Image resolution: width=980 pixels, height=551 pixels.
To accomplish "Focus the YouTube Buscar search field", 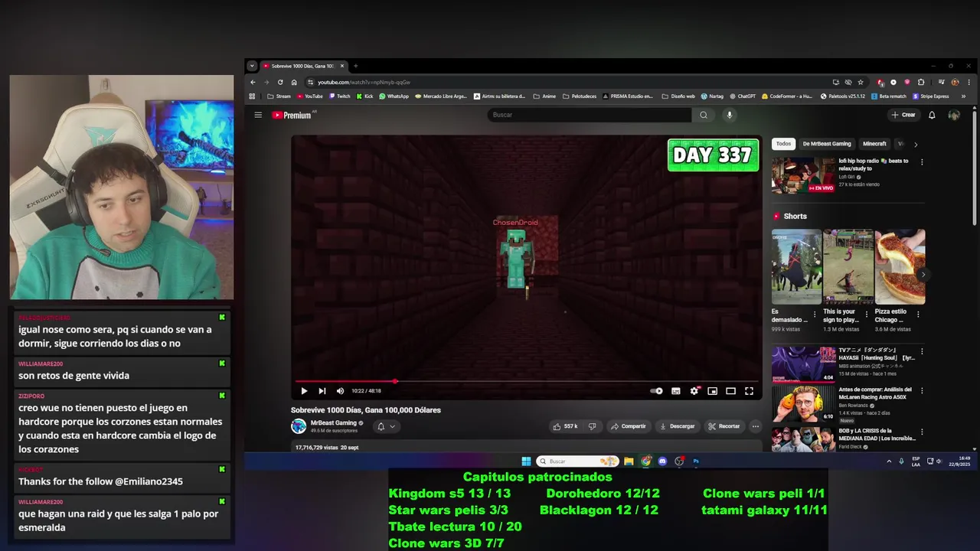I will (590, 115).
